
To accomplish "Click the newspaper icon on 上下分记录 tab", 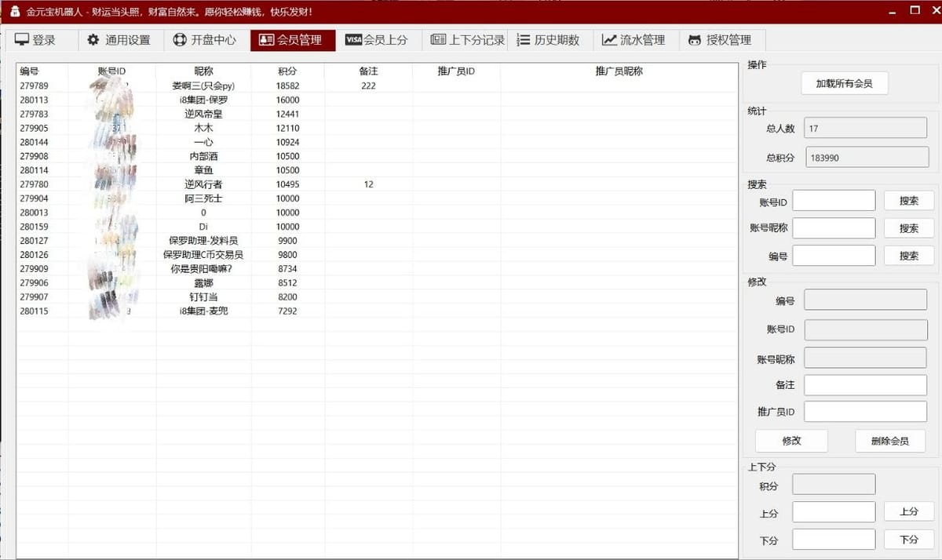I will [x=438, y=40].
